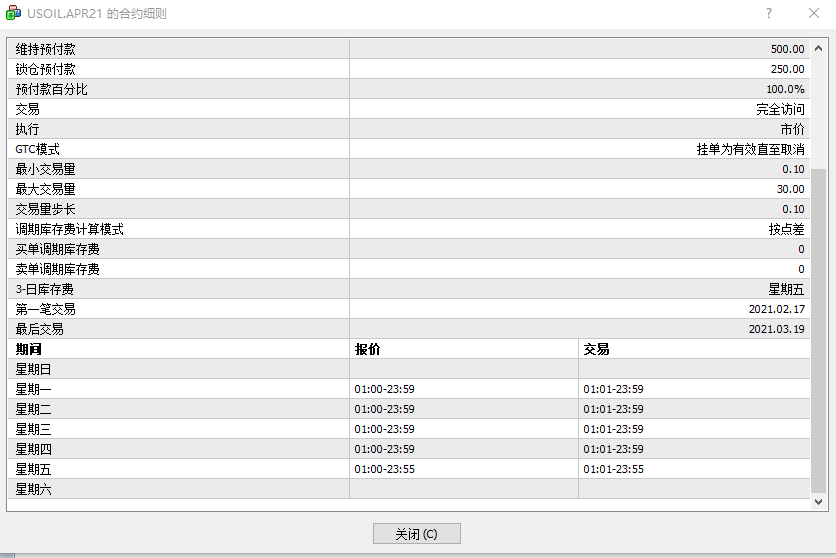Click the 期间 column header
Screen dimensions: 836x558
30,349
